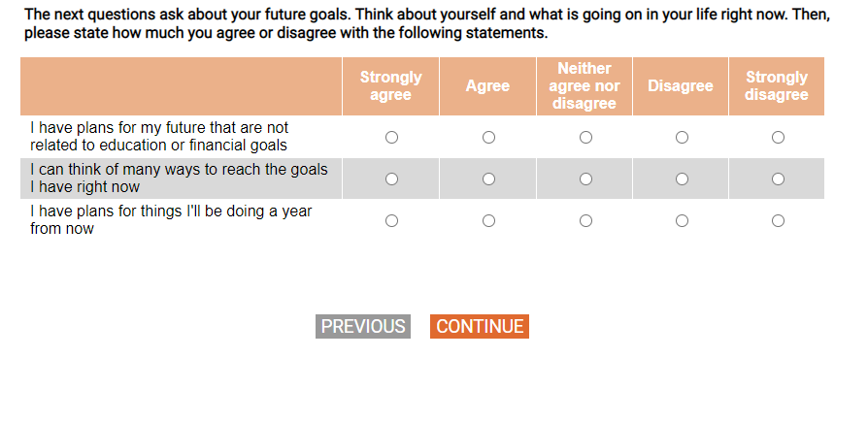The height and width of the screenshot is (423, 868).
Task: Choose Agree for many ways to reach goals
Action: [488, 179]
